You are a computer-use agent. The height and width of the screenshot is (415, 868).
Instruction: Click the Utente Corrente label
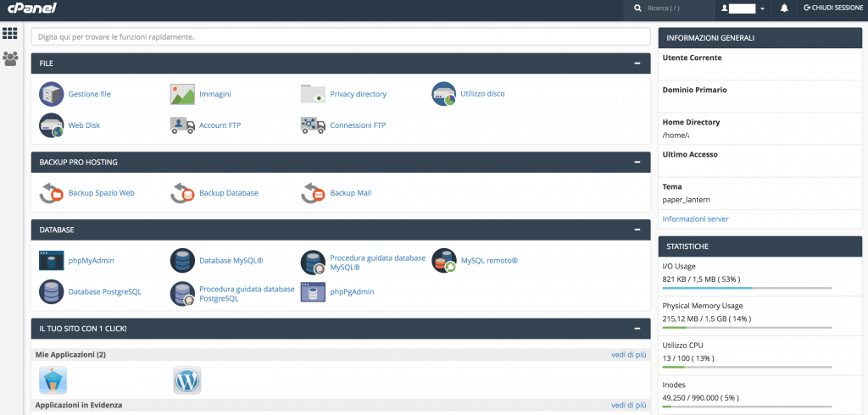692,58
